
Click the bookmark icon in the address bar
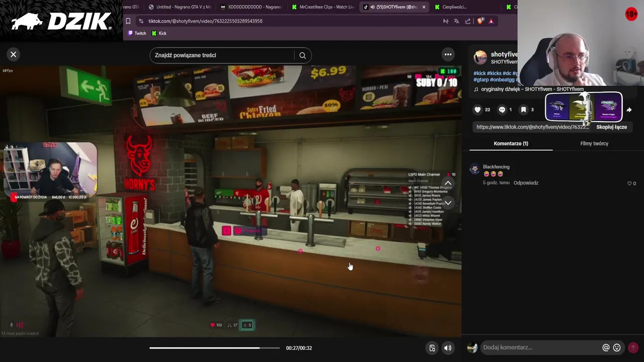(x=128, y=21)
